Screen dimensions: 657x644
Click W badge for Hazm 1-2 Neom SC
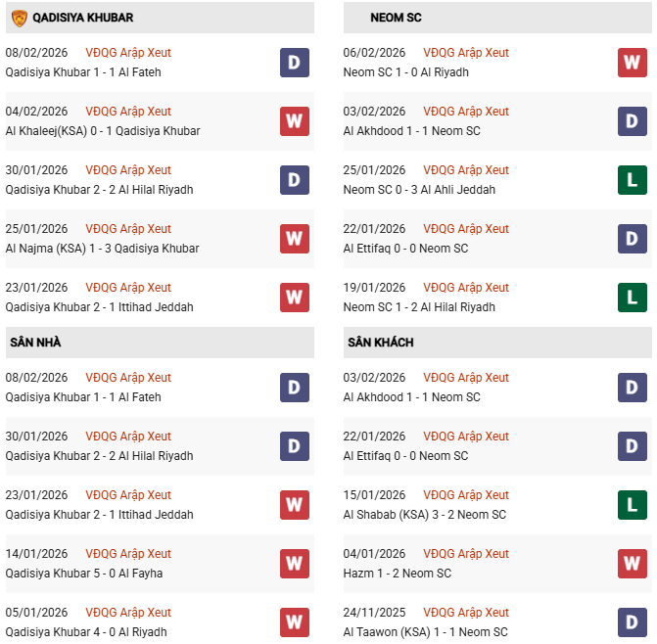coord(633,564)
